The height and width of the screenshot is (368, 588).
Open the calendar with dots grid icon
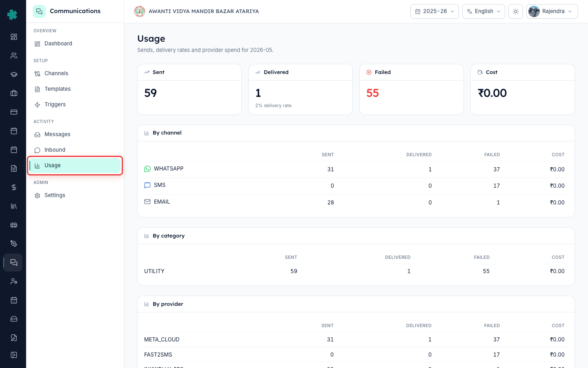point(14,300)
